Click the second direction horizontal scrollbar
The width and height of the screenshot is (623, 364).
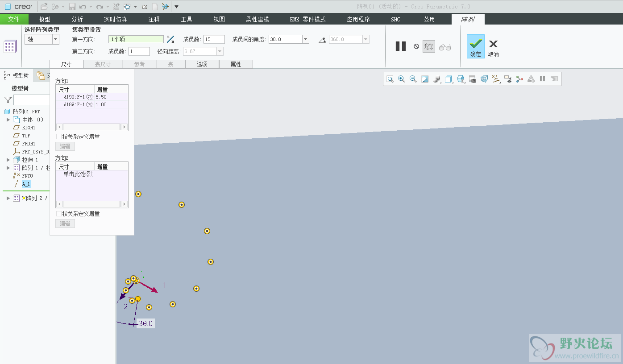click(91, 204)
